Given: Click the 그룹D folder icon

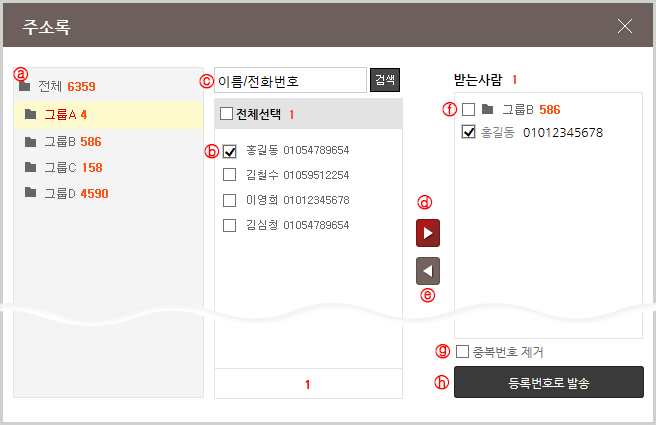Looking at the screenshot, I should point(32,192).
